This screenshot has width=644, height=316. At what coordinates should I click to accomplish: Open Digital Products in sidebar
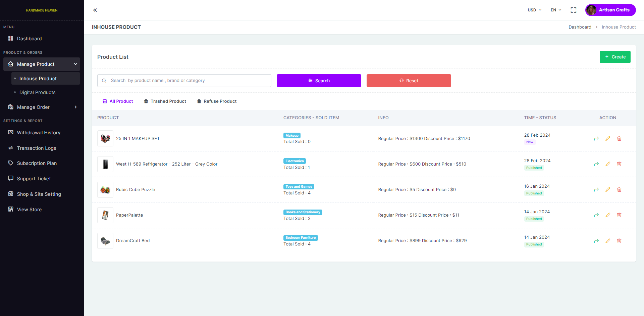[x=38, y=92]
